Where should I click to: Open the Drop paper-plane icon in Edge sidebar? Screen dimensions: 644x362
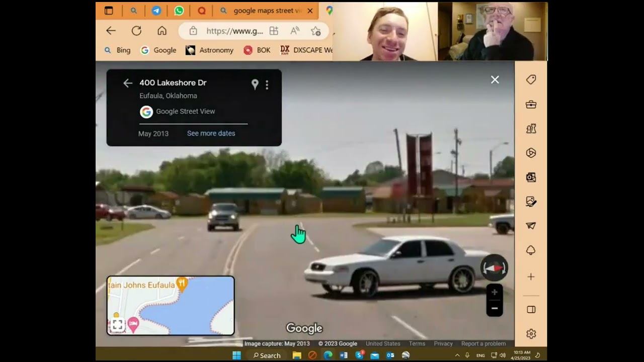point(531,226)
